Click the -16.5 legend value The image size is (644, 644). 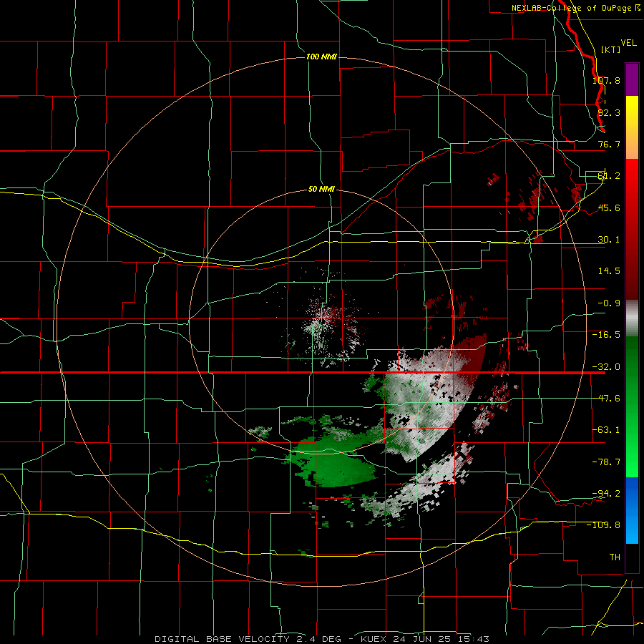(x=606, y=335)
